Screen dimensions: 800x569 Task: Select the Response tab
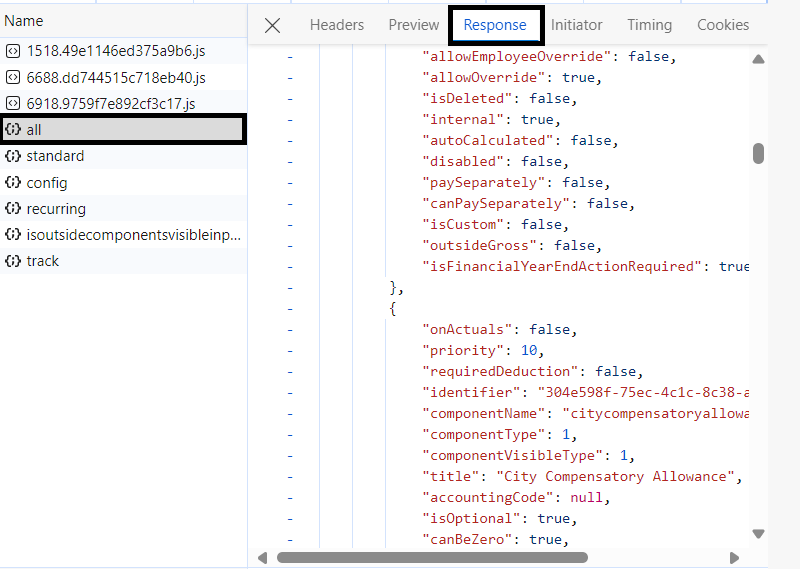pyautogui.click(x=495, y=25)
